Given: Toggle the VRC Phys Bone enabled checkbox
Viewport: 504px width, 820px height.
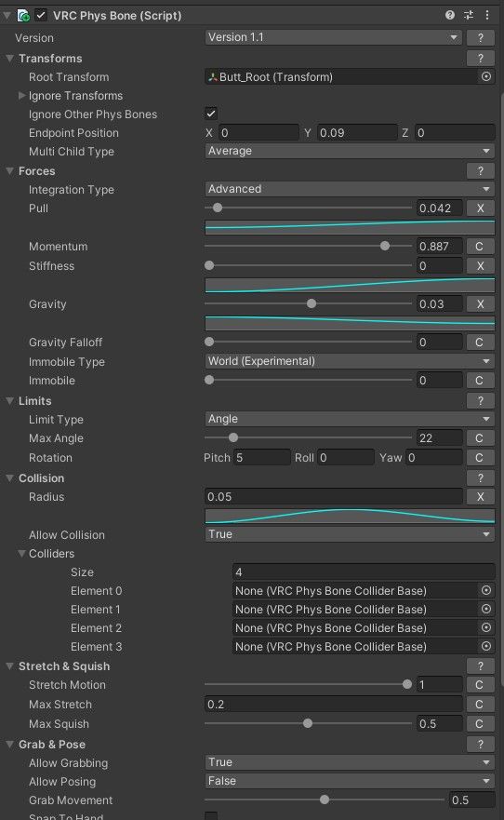Looking at the screenshot, I should [x=41, y=15].
